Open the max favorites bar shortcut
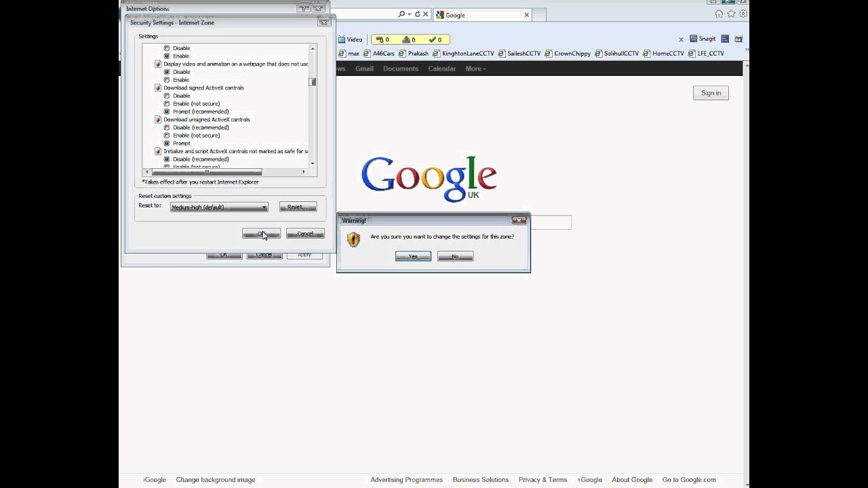Viewport: 868px width, 488px height. 349,54
